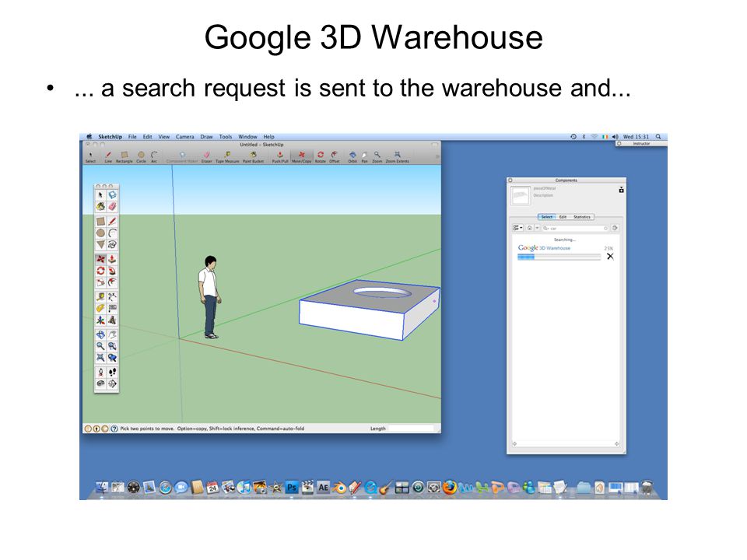Image resolution: width=747 pixels, height=560 pixels.
Task: Click the Google 3D Warehouse logo link
Action: [544, 247]
